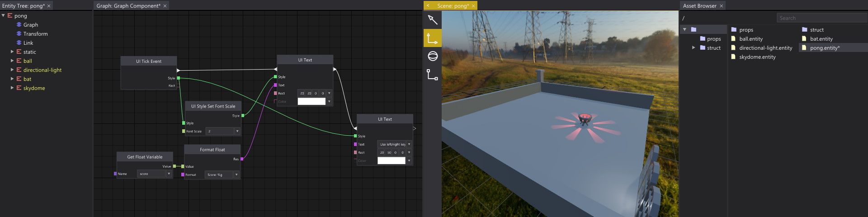Click the Graph component icon under pong
Viewport: 868px width, 217px height.
click(x=19, y=24)
